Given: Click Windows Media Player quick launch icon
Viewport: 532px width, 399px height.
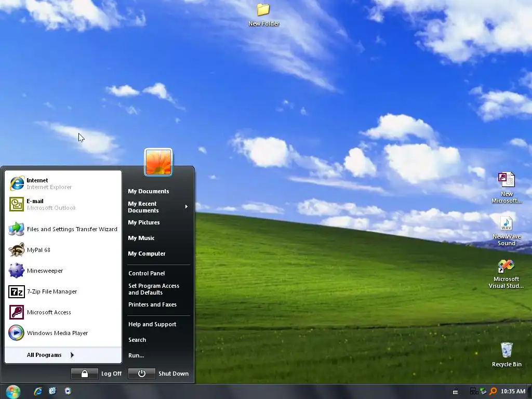Looking at the screenshot, I should pyautogui.click(x=68, y=391).
